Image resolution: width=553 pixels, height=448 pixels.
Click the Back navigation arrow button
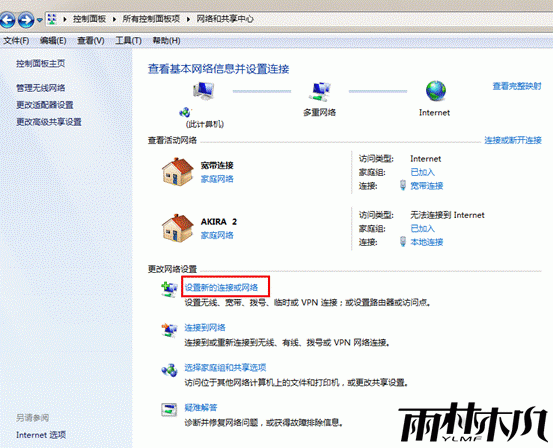tap(7, 19)
